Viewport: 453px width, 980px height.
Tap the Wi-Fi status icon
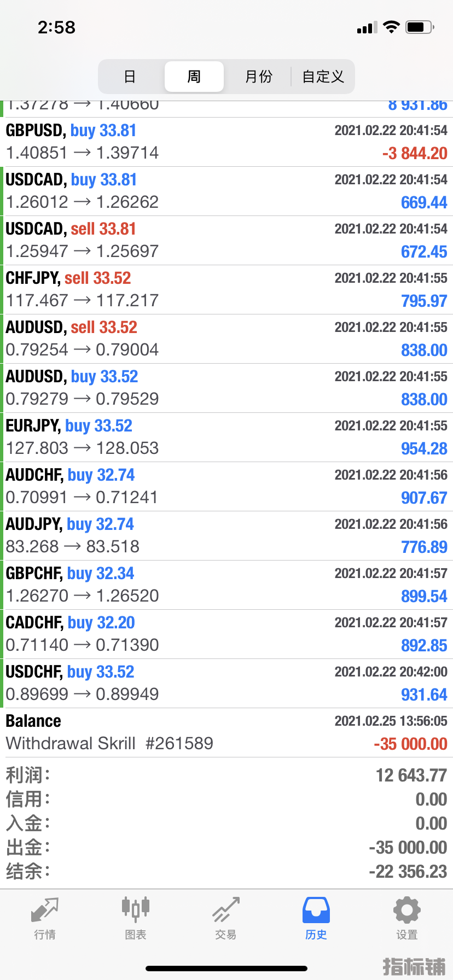(x=391, y=27)
